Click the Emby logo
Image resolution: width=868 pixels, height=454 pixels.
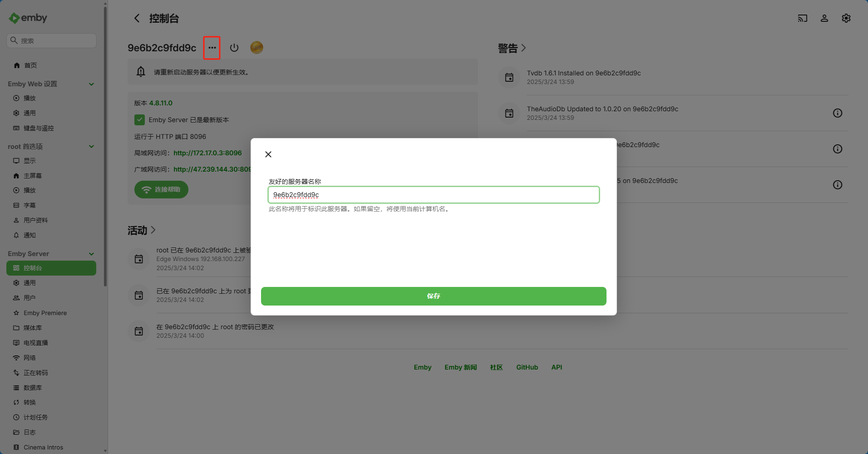point(28,18)
